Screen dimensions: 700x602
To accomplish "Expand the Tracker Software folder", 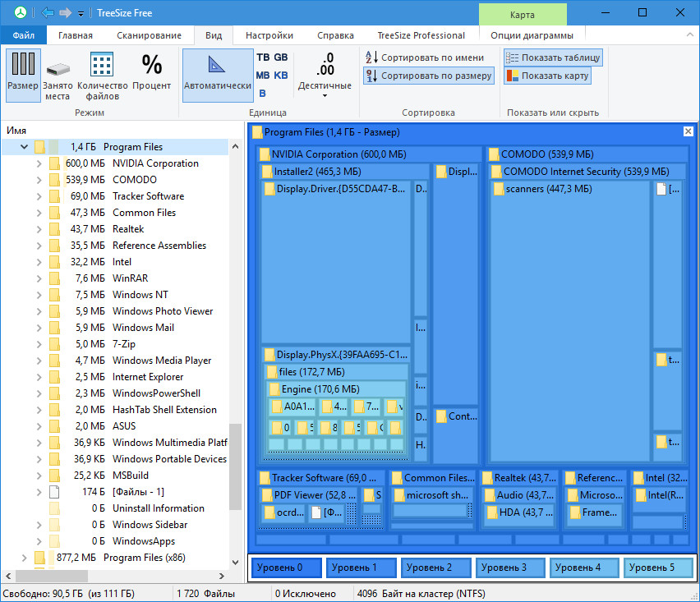I will click(39, 196).
